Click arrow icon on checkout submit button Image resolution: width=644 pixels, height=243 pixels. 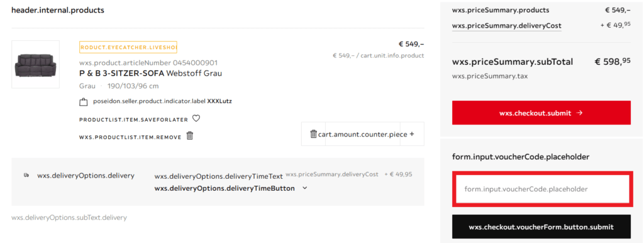pos(579,113)
